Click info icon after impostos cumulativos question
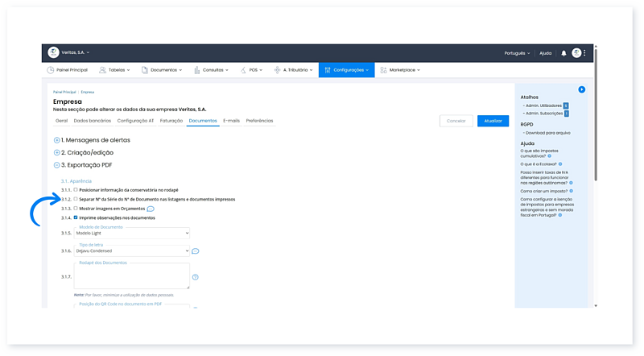The height and width of the screenshot is (356, 644). click(x=549, y=156)
